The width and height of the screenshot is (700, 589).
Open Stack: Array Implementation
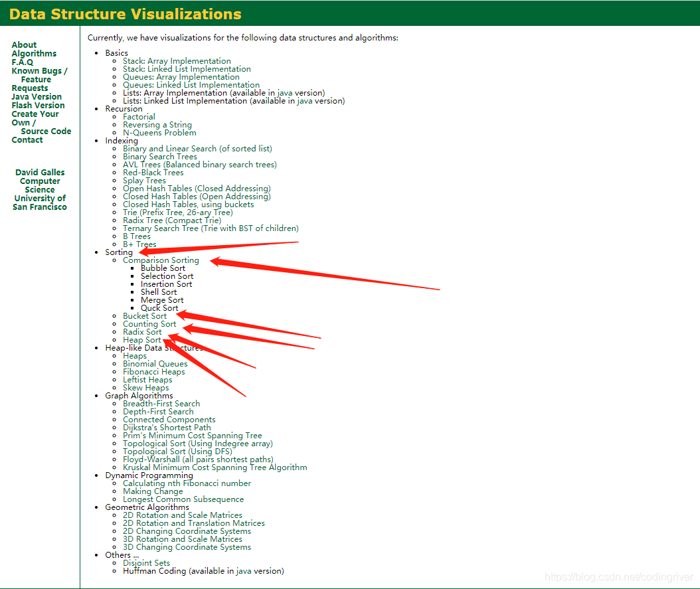click(x=177, y=61)
